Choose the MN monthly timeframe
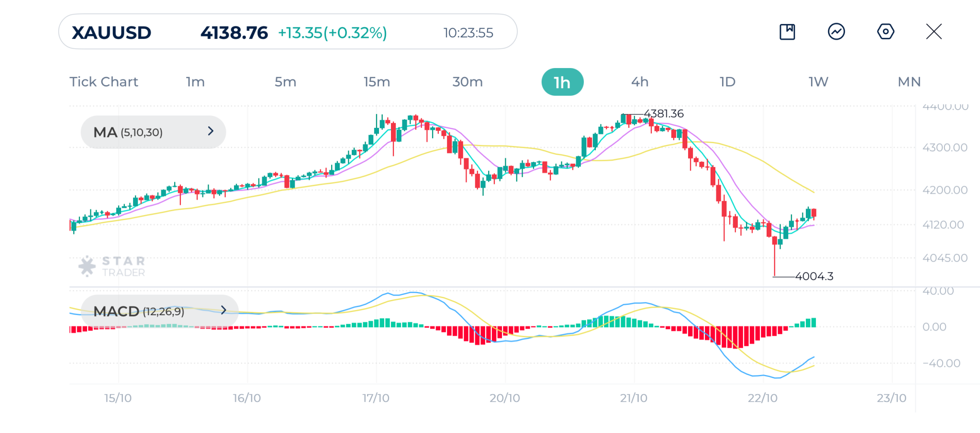The image size is (980, 433). (909, 82)
